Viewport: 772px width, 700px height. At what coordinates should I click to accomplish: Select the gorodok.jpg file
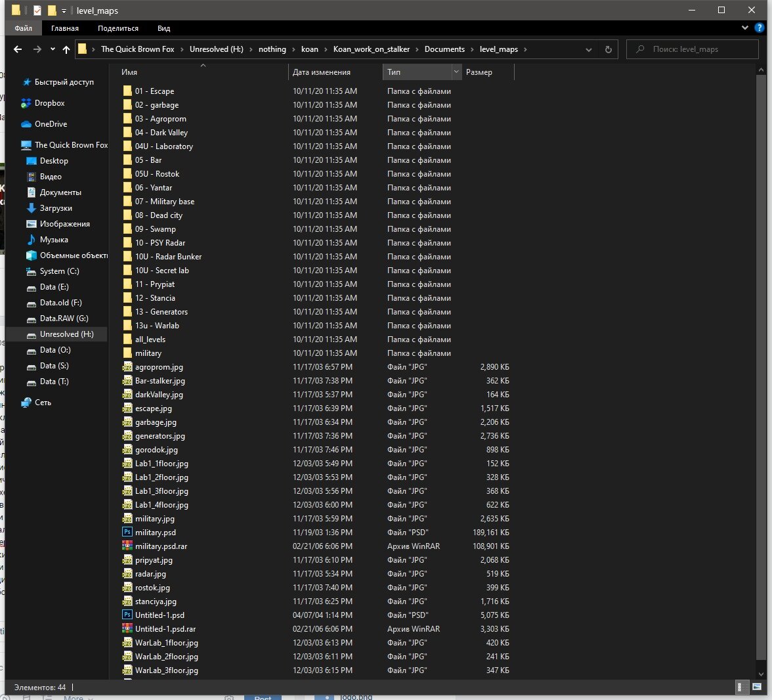pyautogui.click(x=156, y=450)
